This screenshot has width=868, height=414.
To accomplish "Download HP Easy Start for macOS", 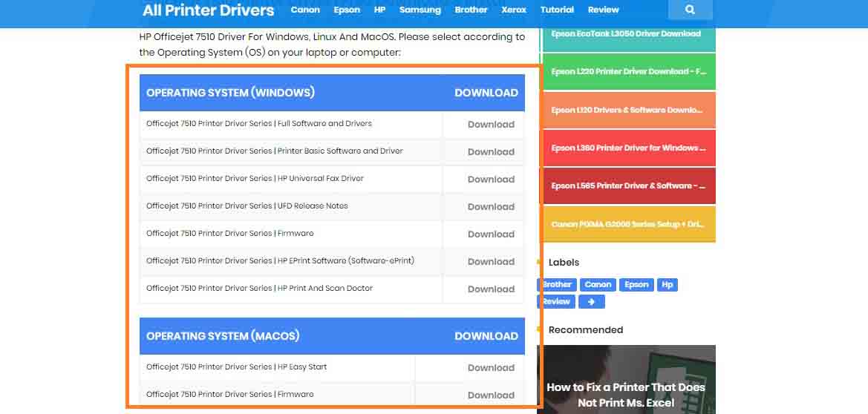I will coord(491,367).
